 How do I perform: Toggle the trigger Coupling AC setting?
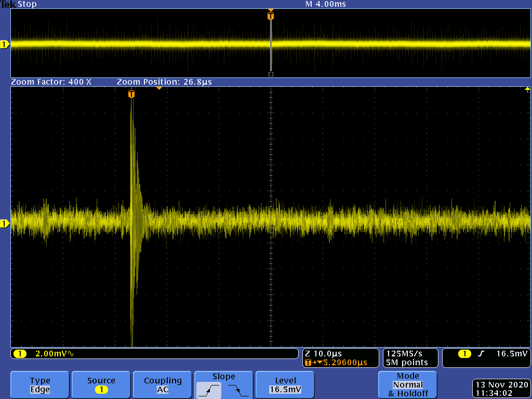point(163,385)
